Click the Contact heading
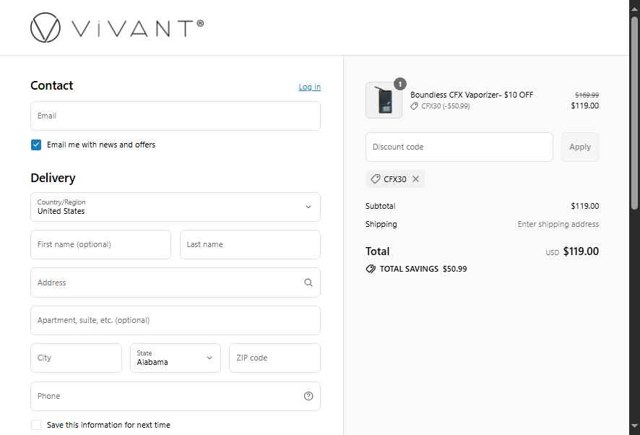640x435 pixels. 52,85
